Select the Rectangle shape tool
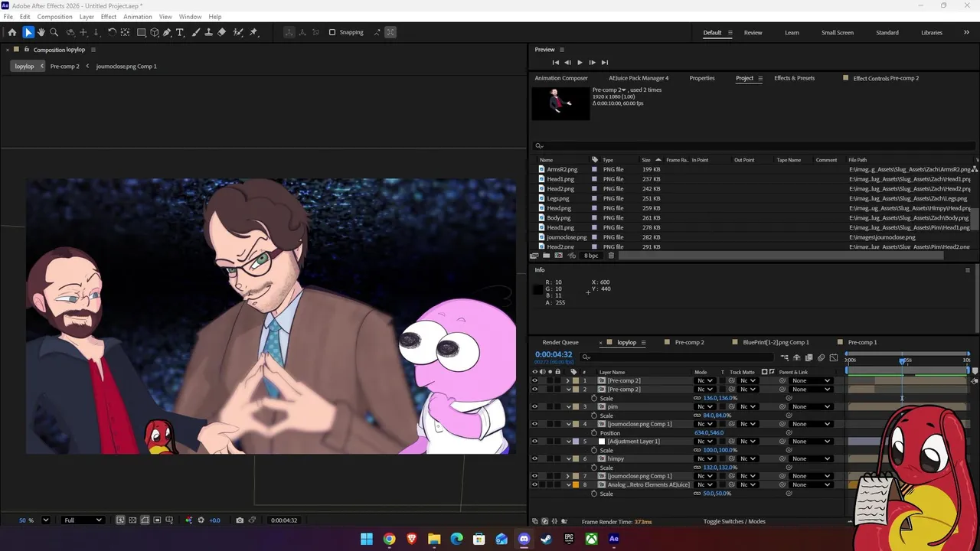 pyautogui.click(x=142, y=32)
